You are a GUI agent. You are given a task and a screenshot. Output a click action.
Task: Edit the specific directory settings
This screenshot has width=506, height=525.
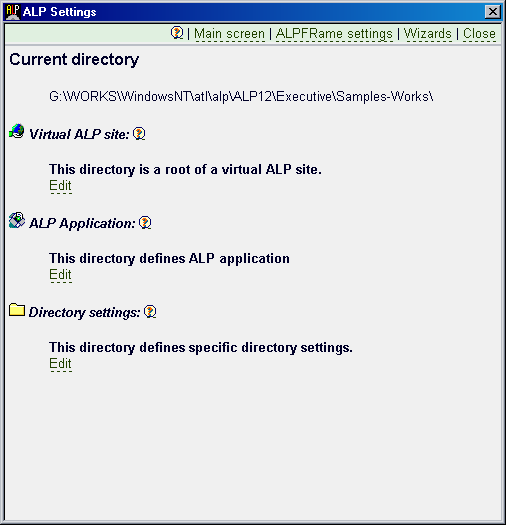click(60, 364)
